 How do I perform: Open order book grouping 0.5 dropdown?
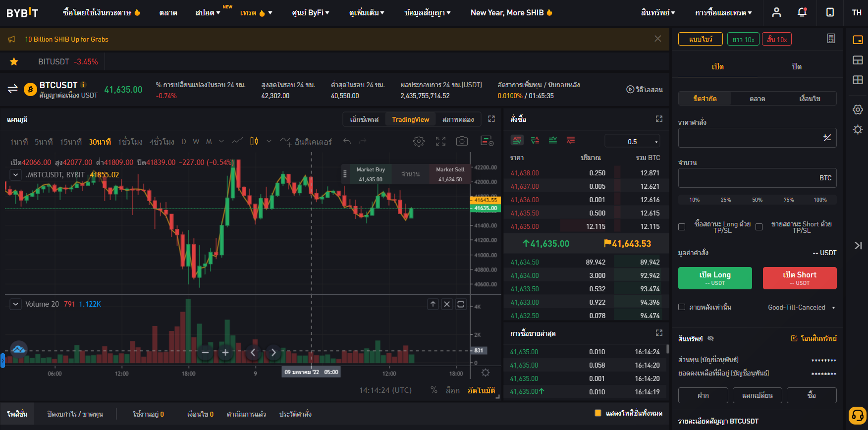click(x=633, y=142)
